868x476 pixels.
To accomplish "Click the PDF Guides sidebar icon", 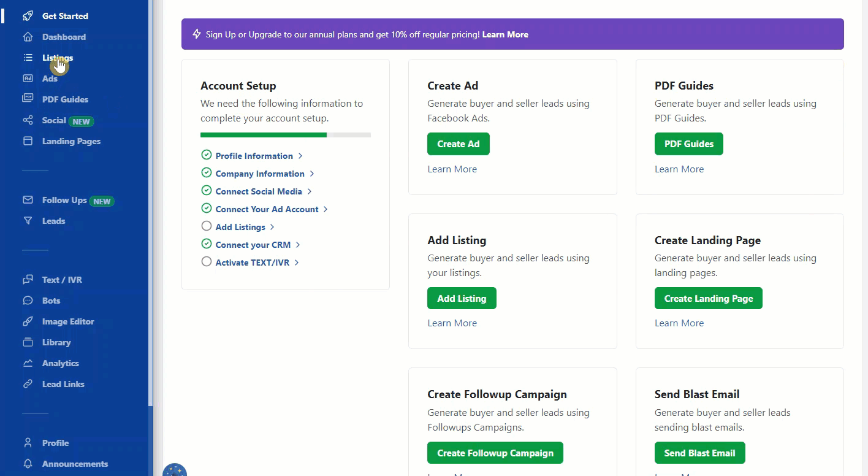I will (x=28, y=99).
